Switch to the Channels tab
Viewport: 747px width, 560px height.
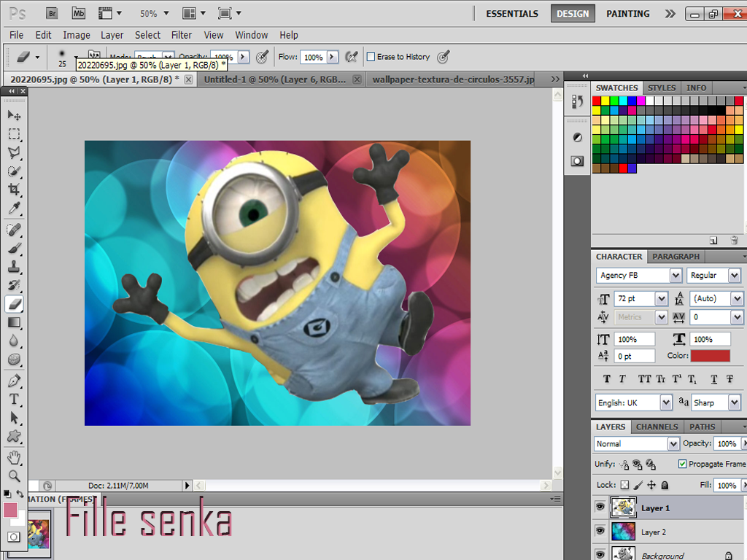point(657,427)
